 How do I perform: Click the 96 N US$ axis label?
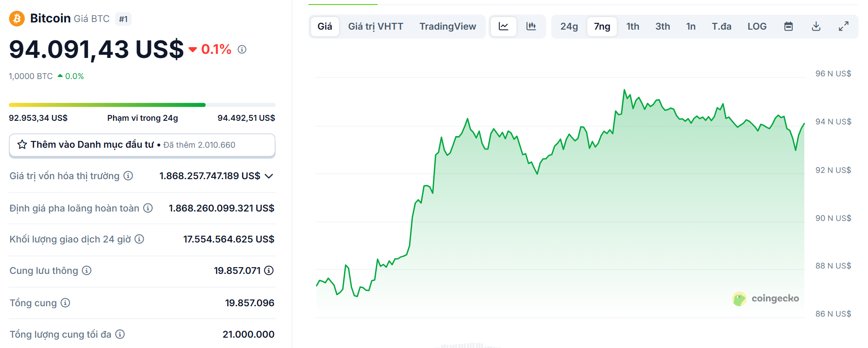click(x=833, y=74)
